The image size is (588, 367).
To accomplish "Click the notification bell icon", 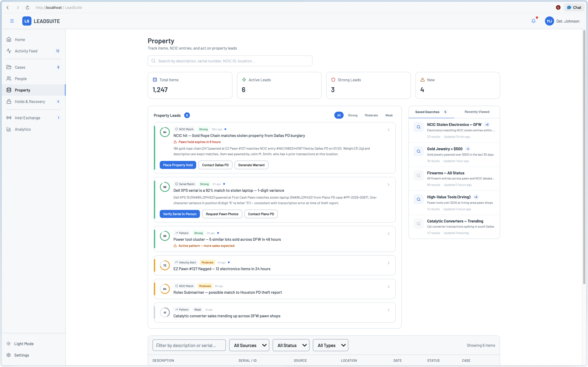I will coord(533,21).
